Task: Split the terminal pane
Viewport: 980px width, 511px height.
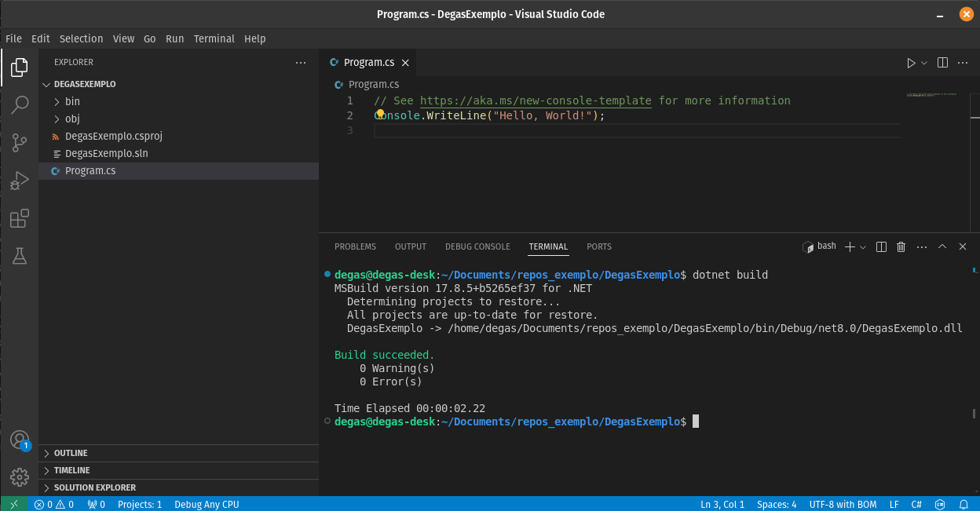Action: coord(881,246)
